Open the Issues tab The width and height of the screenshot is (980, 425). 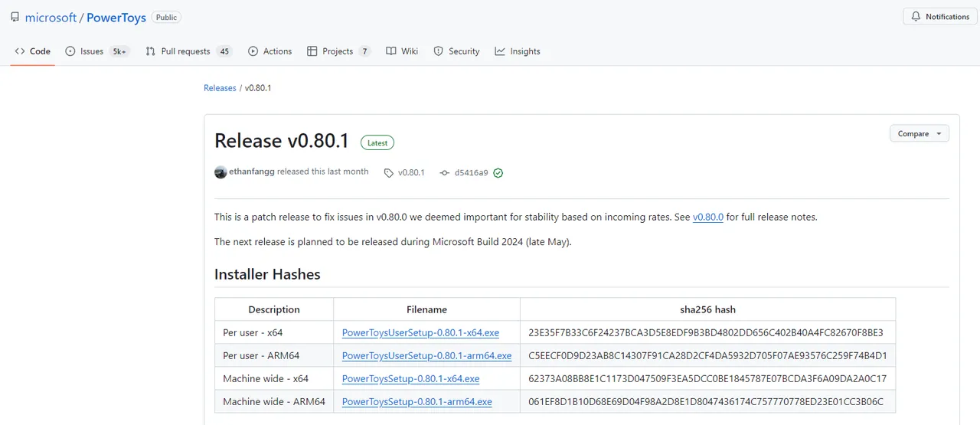(x=97, y=51)
